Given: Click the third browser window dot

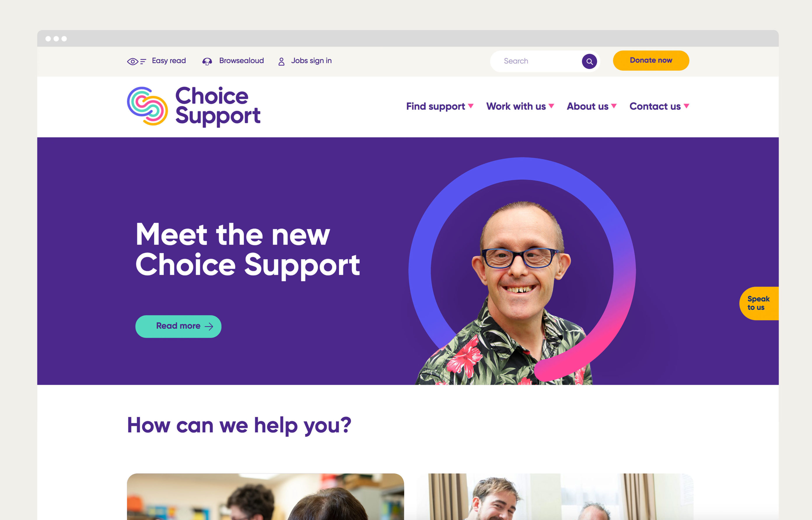Looking at the screenshot, I should tap(64, 39).
